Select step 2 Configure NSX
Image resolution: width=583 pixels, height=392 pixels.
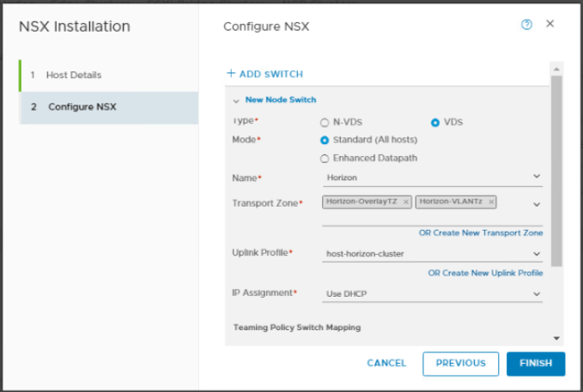tap(82, 107)
